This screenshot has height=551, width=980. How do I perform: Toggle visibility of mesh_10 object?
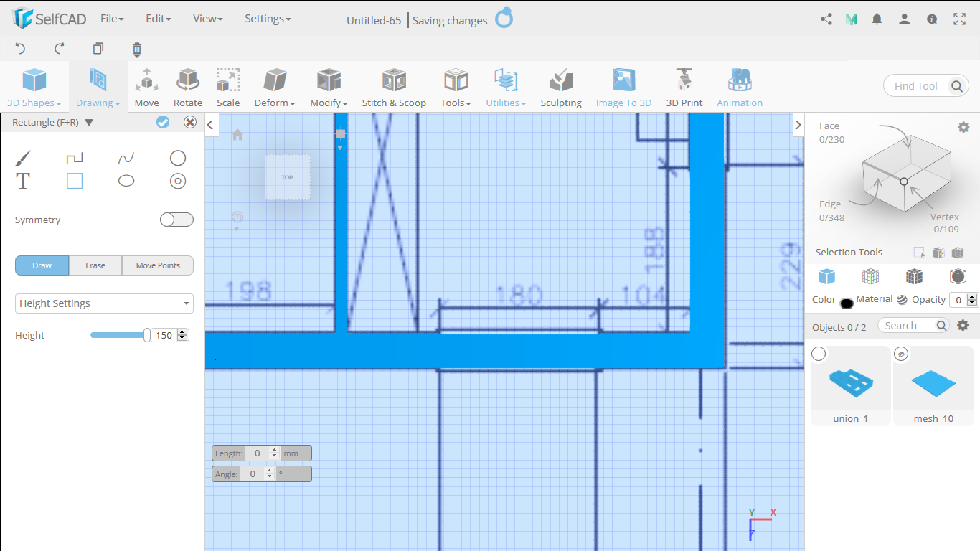pyautogui.click(x=902, y=354)
